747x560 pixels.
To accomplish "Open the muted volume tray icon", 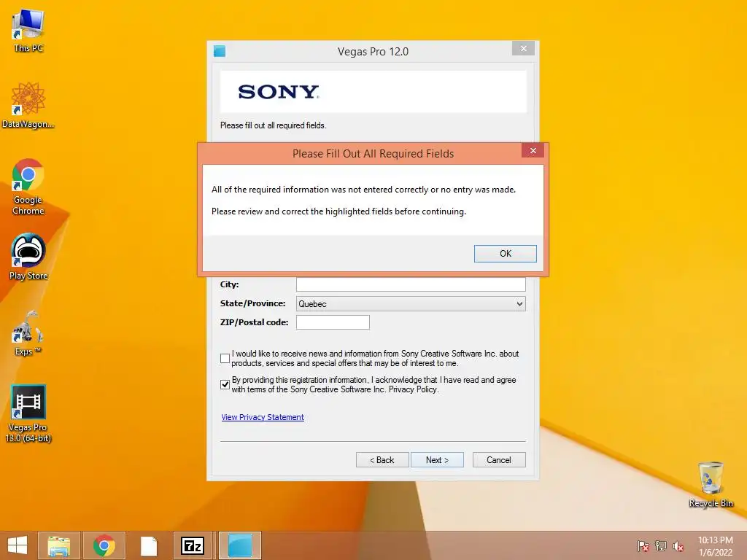I will (678, 546).
